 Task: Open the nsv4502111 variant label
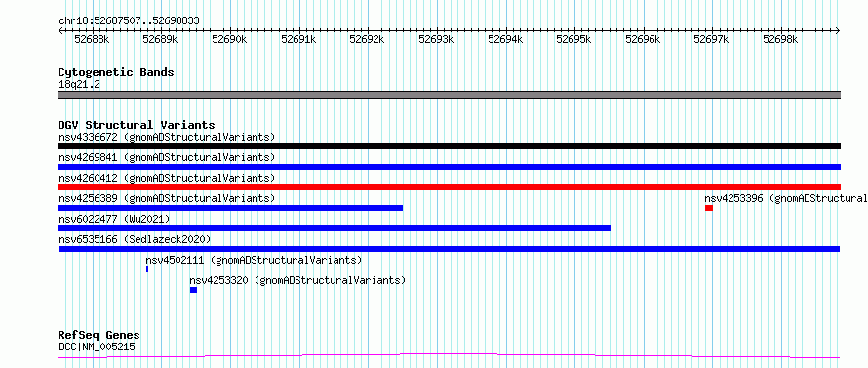coord(255,260)
